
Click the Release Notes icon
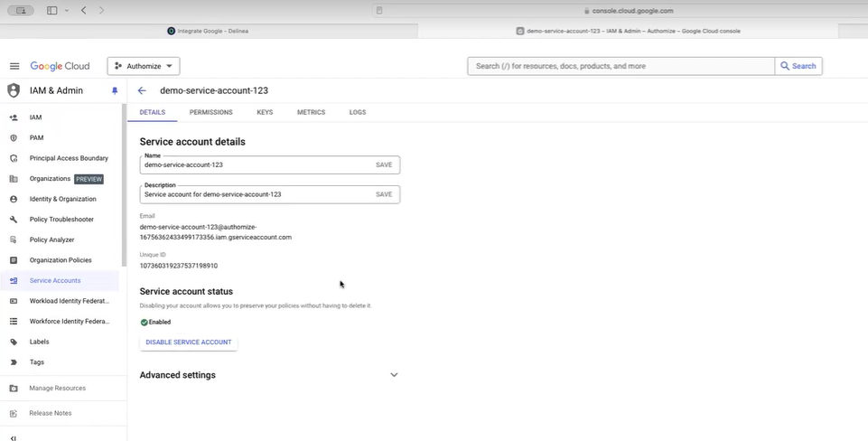tap(14, 413)
